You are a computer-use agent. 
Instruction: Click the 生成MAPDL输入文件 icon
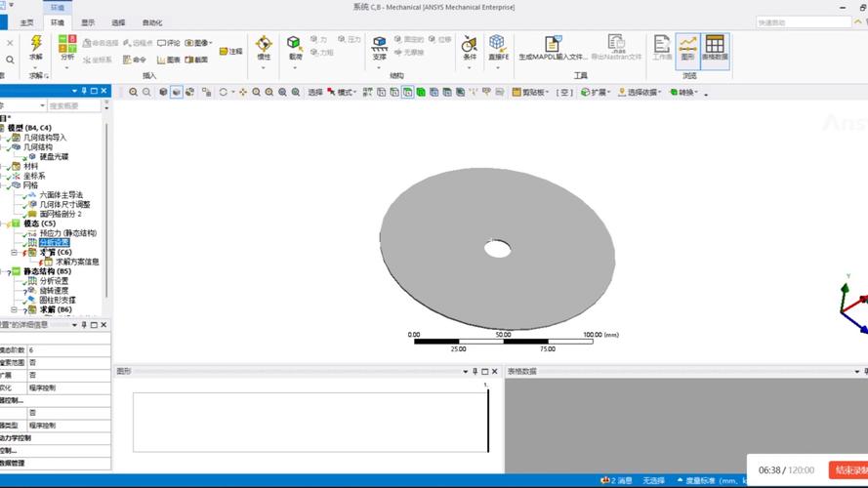553,46
